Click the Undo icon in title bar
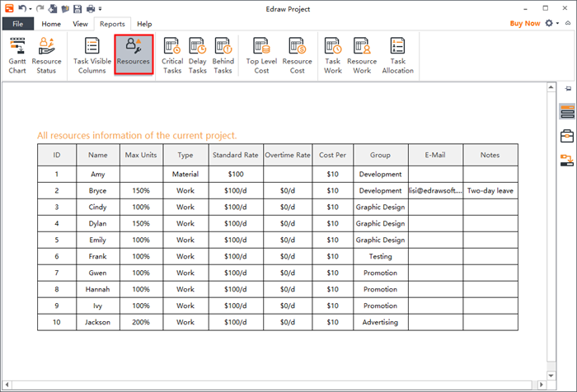Image resolution: width=577 pixels, height=392 pixels. pos(22,8)
